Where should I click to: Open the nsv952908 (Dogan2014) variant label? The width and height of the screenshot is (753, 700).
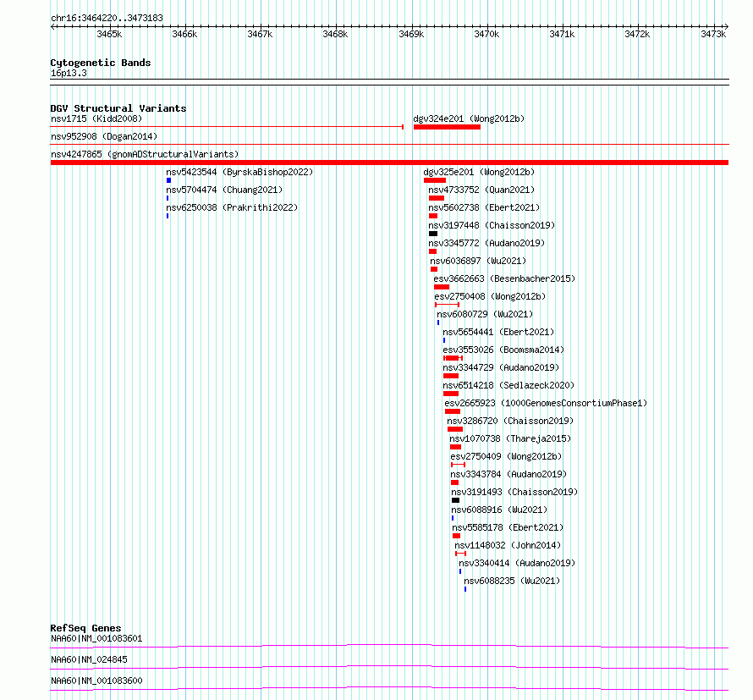click(104, 136)
